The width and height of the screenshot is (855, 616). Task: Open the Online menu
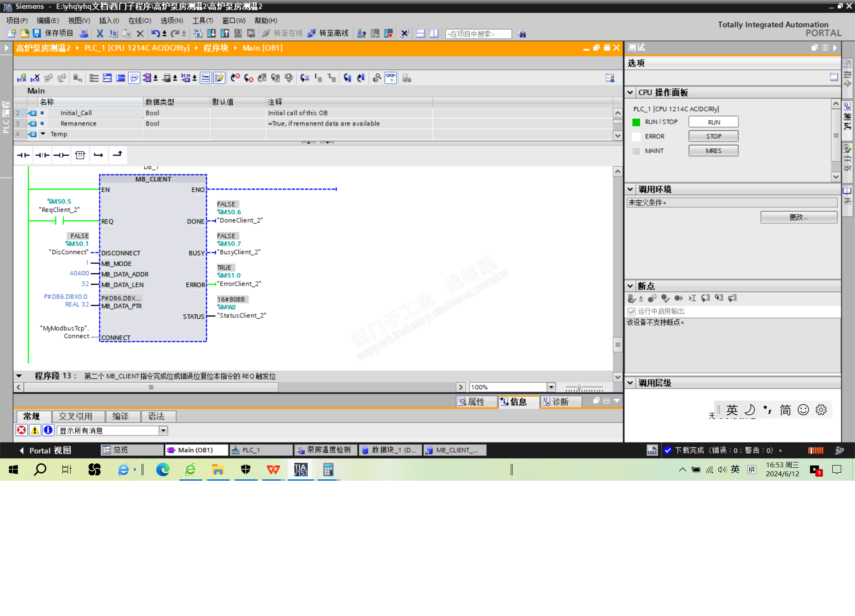tap(139, 20)
